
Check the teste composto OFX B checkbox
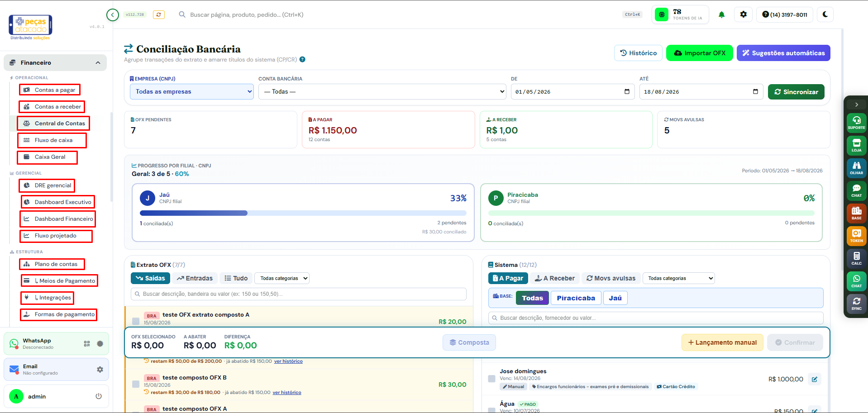(x=136, y=384)
